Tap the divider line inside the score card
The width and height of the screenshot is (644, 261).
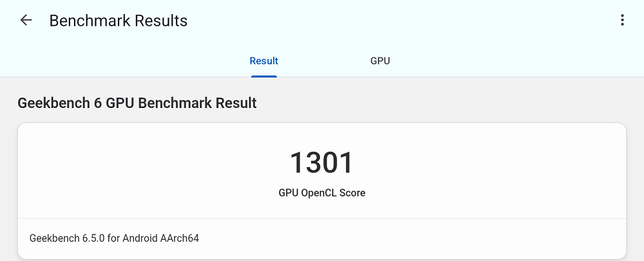pos(321,218)
